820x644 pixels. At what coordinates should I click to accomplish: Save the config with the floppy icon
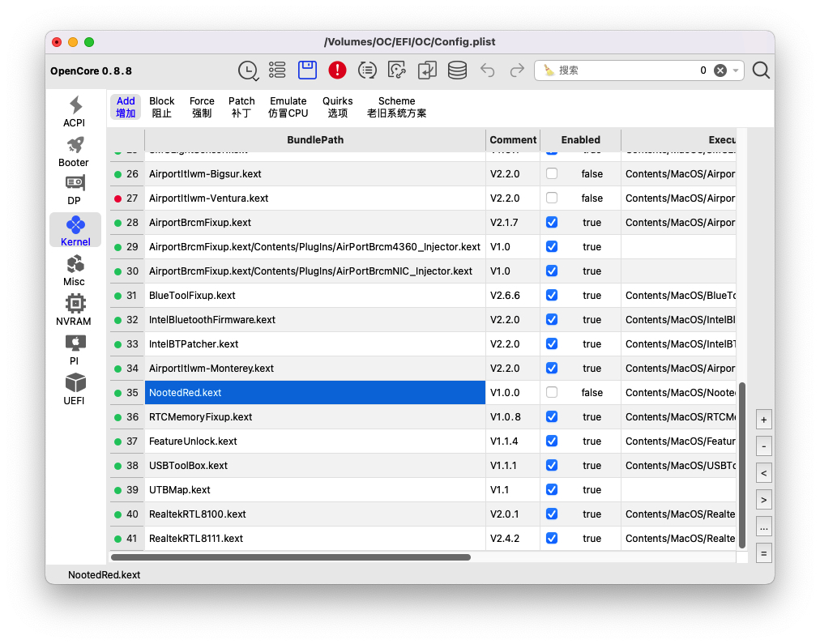[308, 70]
